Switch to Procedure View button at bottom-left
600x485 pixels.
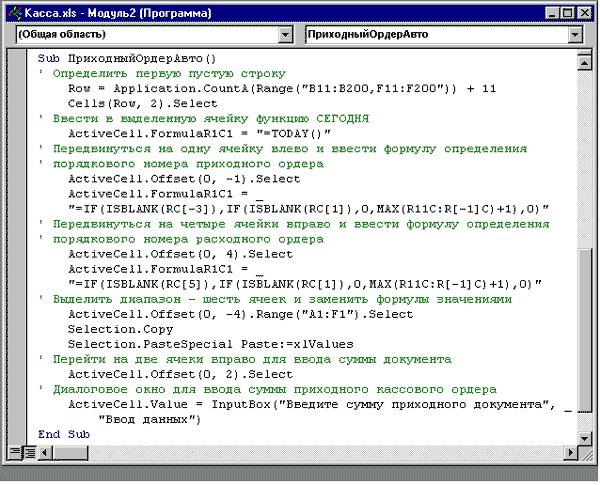15,453
